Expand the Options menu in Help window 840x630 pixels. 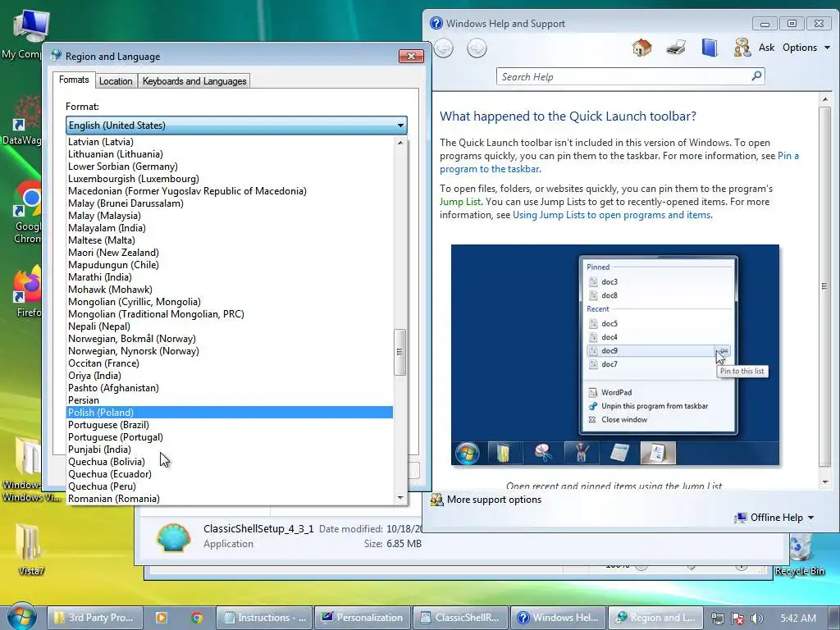pos(806,48)
